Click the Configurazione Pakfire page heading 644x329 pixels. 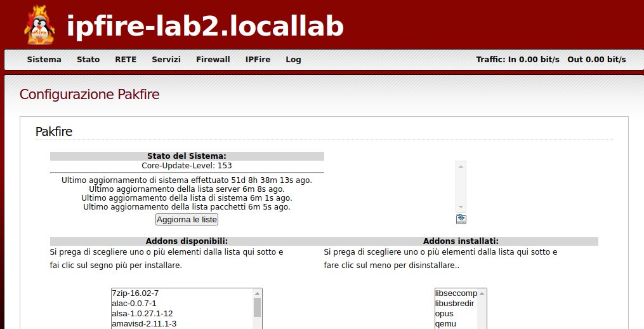89,94
